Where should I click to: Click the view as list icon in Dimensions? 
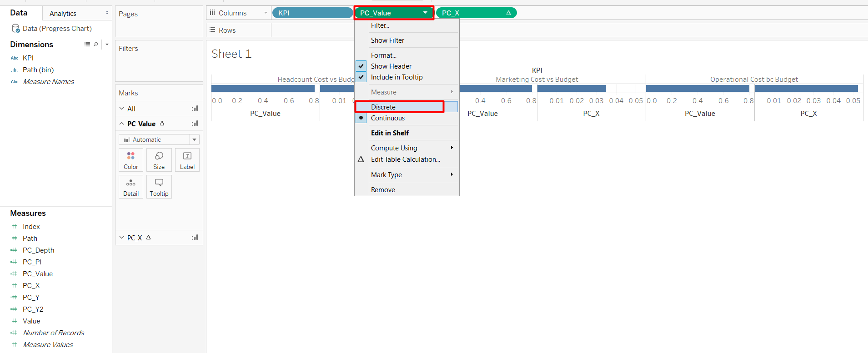[87, 45]
